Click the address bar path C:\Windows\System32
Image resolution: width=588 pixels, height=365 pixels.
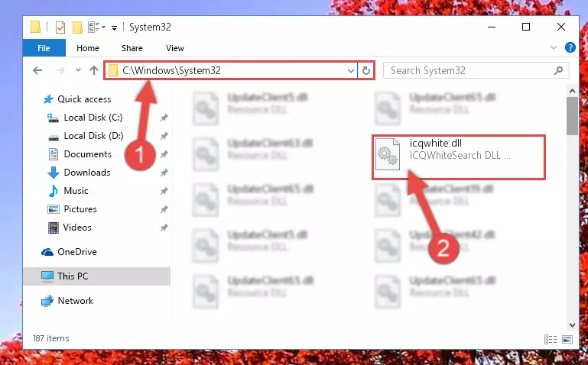(172, 70)
